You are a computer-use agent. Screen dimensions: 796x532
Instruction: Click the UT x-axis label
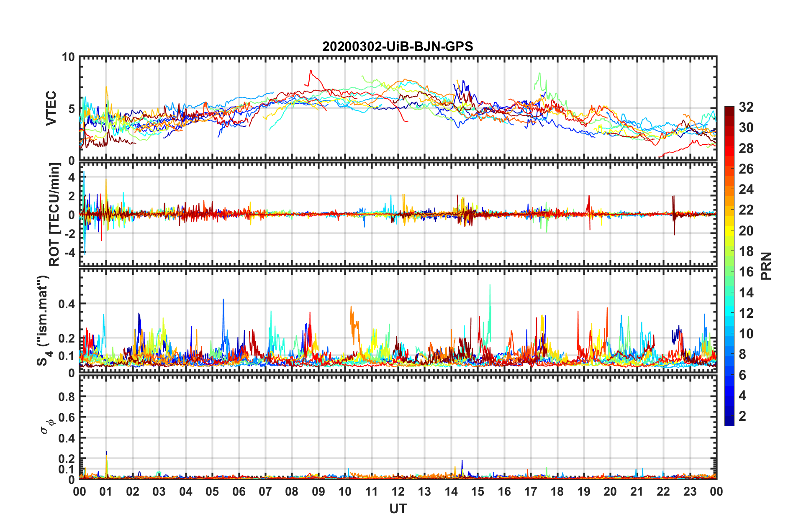tap(398, 509)
